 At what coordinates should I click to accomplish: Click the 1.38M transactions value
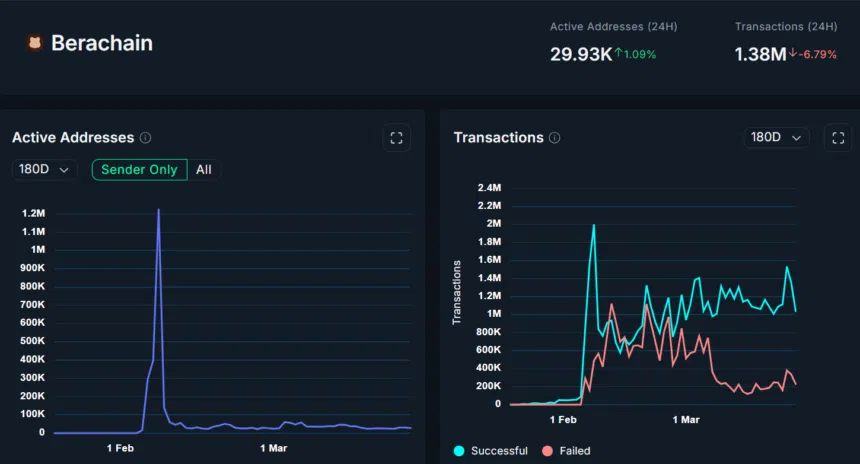click(760, 54)
